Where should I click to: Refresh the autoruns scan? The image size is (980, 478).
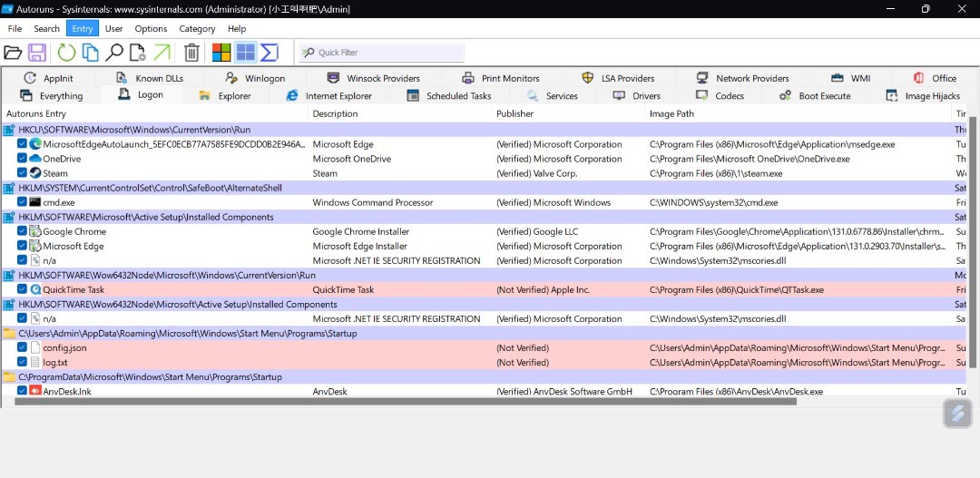coord(66,53)
